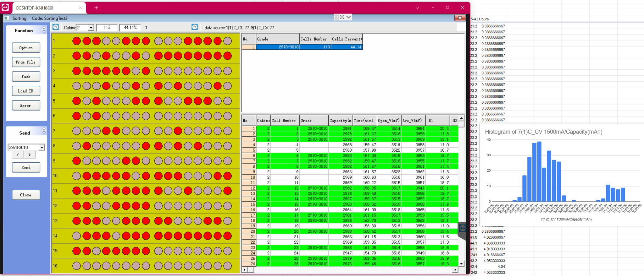Select last cell circle in tray row 10
The image size is (644, 276).
pos(227,176)
